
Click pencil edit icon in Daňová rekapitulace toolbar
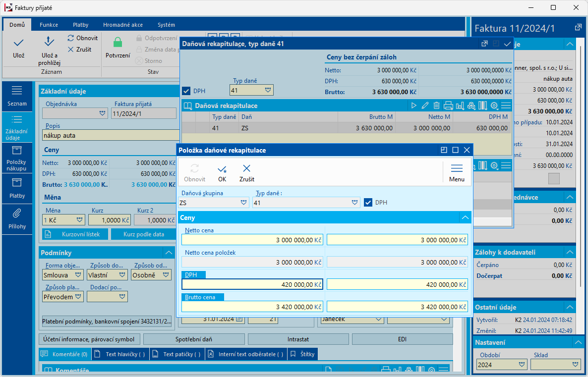425,106
